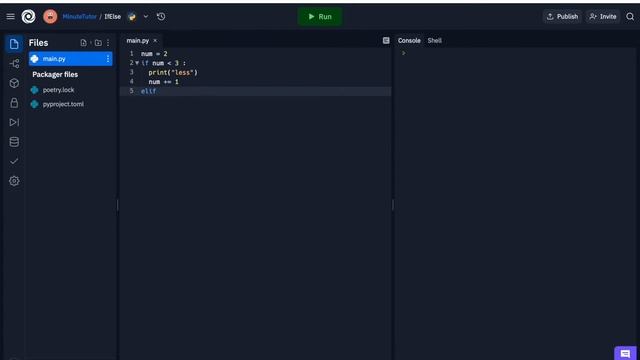The width and height of the screenshot is (640, 360).
Task: Click the Packager files heading
Action: point(55,75)
